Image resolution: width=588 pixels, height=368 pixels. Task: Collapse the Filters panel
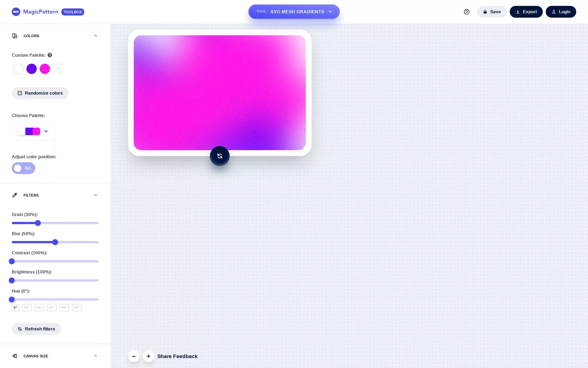point(96,195)
